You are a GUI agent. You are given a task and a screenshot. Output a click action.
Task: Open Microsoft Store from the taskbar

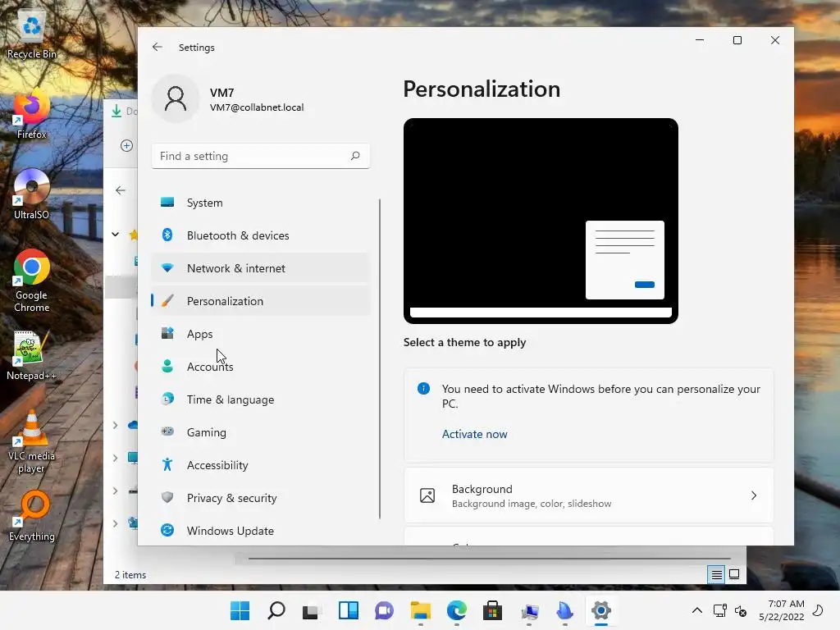[492, 610]
